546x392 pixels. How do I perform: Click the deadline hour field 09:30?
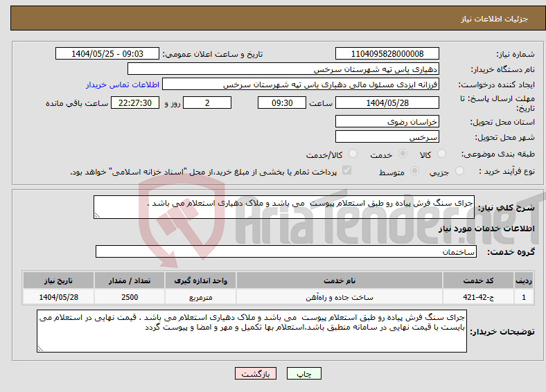click(x=282, y=103)
